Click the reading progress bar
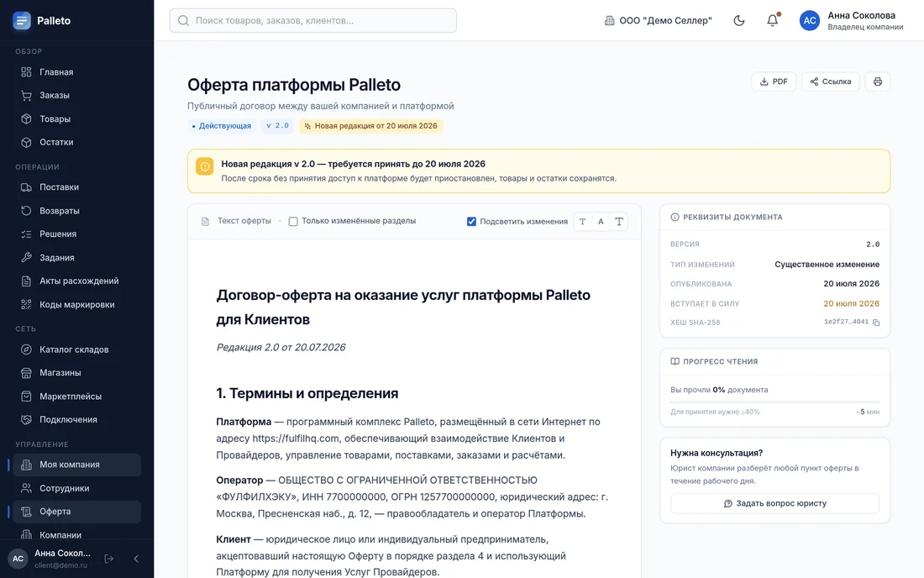 point(775,402)
